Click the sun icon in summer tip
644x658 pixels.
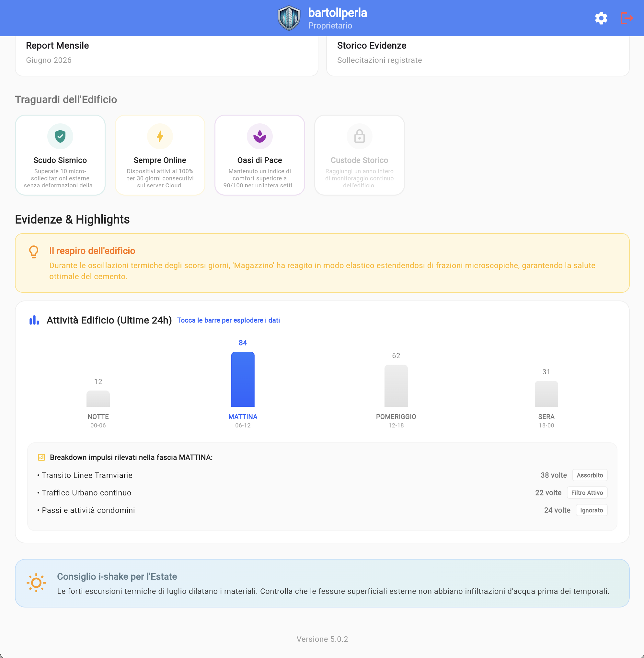[x=36, y=583]
